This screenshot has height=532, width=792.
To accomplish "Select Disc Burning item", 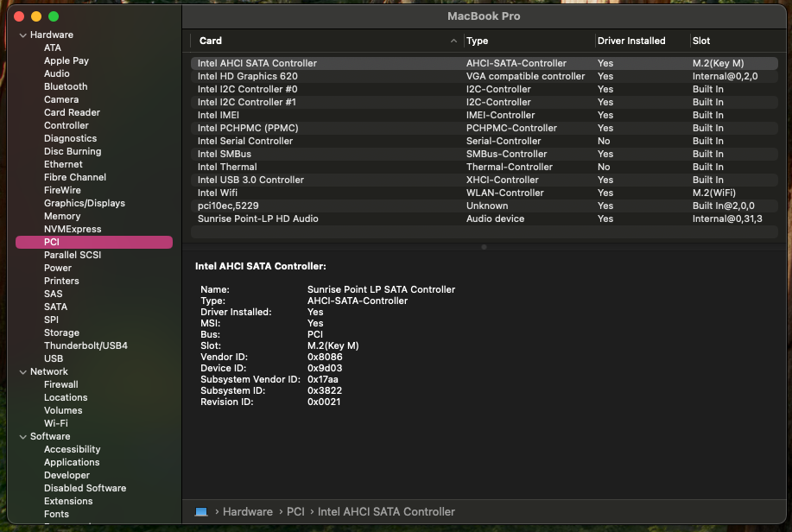I will coord(73,151).
